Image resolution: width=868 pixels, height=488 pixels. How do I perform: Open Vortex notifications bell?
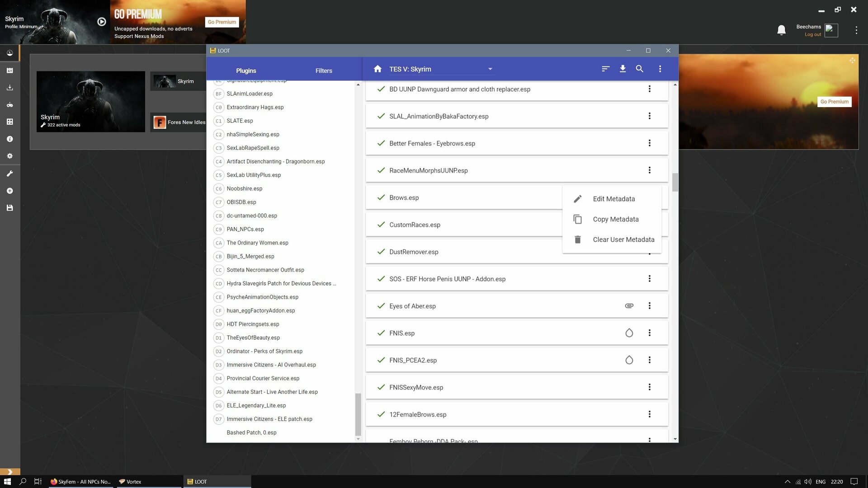(x=781, y=30)
